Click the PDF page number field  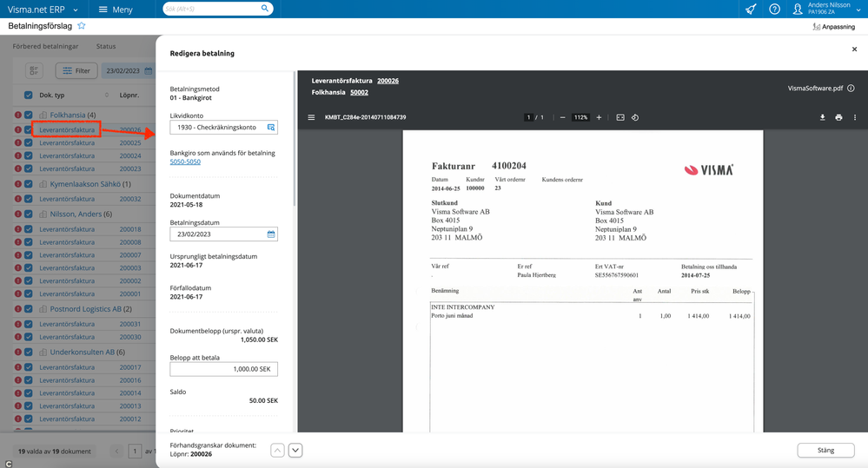[528, 117]
